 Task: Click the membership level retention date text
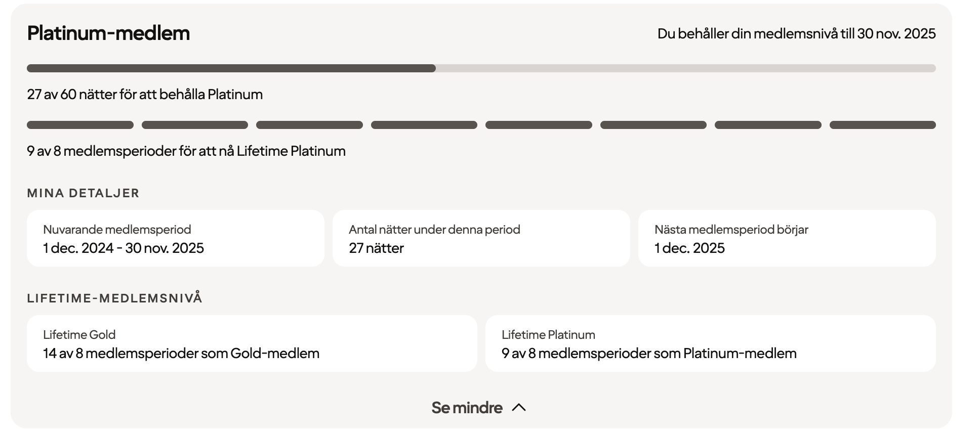pos(796,34)
